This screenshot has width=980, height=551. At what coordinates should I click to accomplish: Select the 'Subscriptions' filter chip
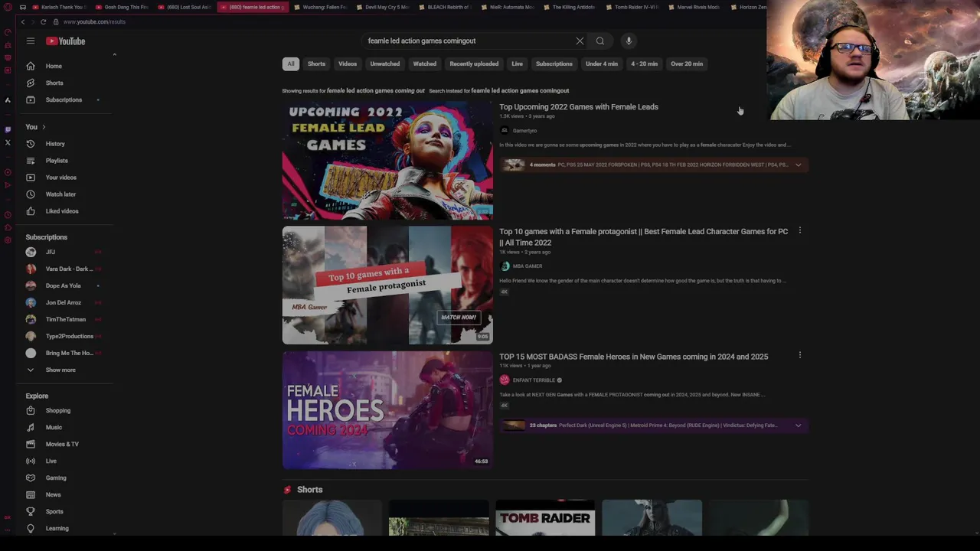pyautogui.click(x=554, y=64)
